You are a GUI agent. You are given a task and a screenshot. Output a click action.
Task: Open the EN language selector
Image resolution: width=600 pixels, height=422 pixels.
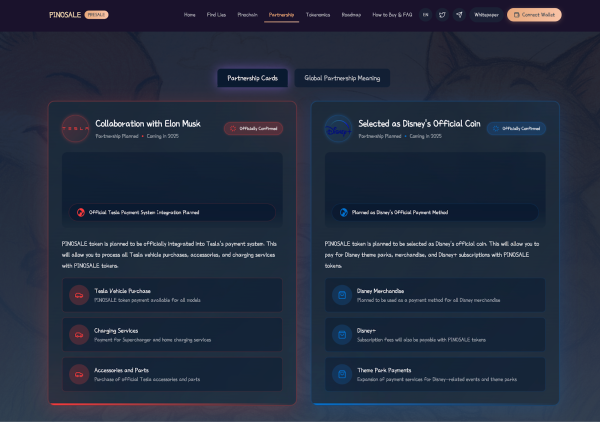(426, 15)
